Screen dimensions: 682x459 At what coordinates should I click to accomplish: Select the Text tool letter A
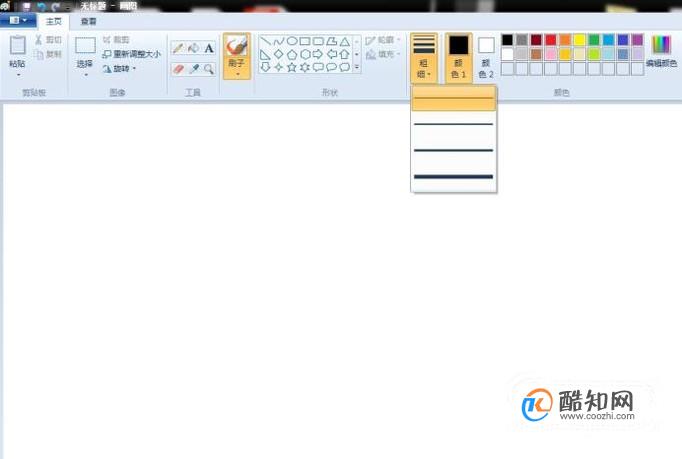pos(209,48)
